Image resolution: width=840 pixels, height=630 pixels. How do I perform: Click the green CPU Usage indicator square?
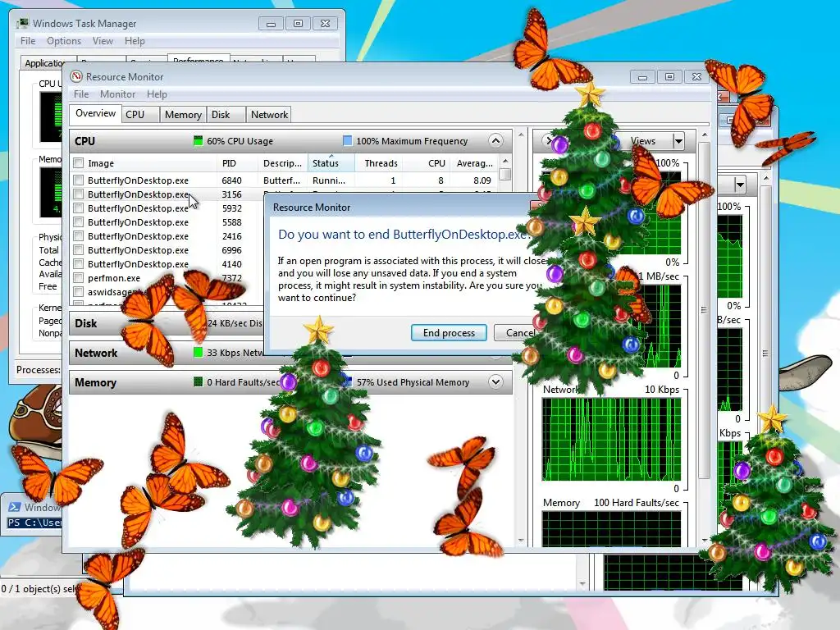tap(199, 141)
